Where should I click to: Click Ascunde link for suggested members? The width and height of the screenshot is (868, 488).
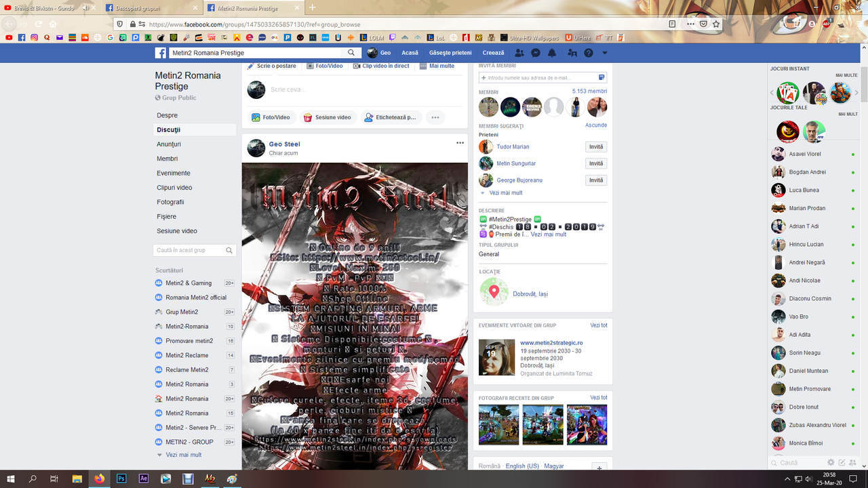[596, 125]
